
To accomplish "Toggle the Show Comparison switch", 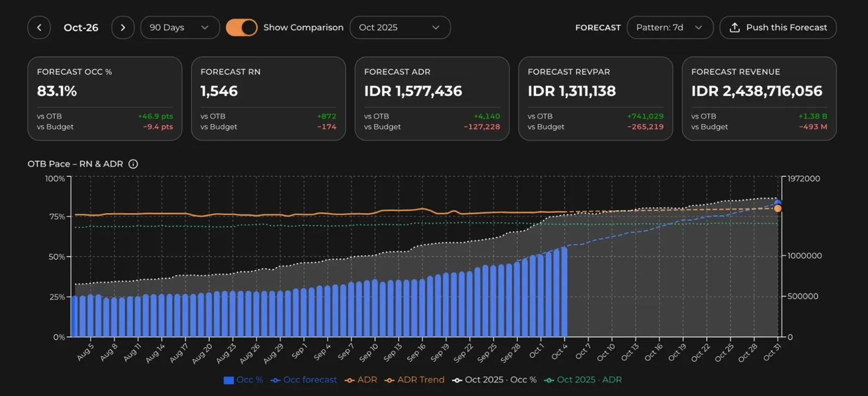I will [241, 28].
